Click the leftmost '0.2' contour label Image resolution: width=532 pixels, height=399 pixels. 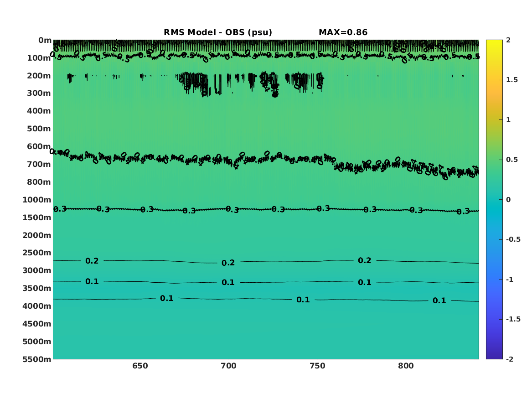click(92, 261)
